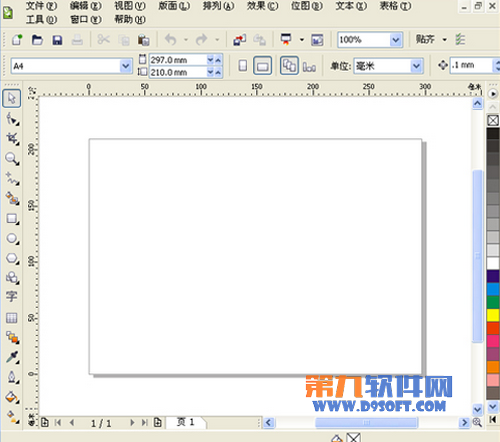Expand the 贴齐 snap-to dropdown
500x442 pixels.
445,40
